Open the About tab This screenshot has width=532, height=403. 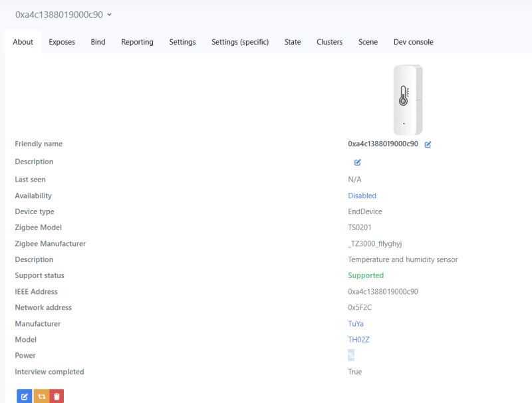pyautogui.click(x=23, y=42)
